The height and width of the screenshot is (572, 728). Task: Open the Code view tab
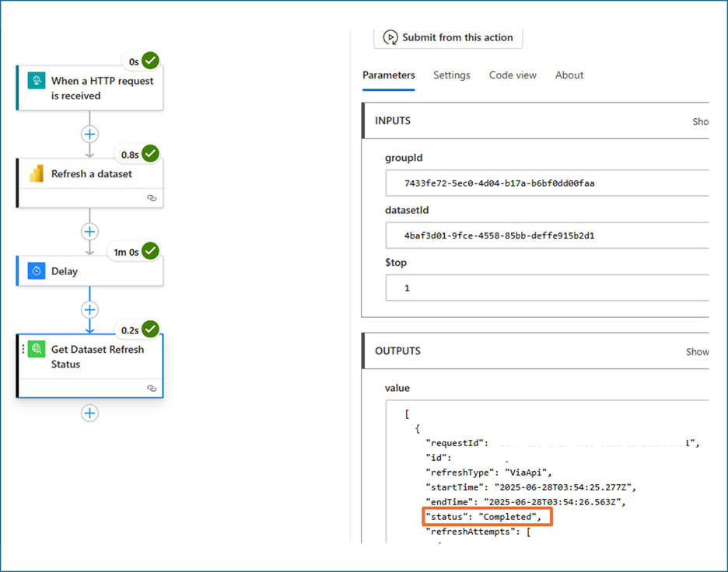pyautogui.click(x=513, y=75)
